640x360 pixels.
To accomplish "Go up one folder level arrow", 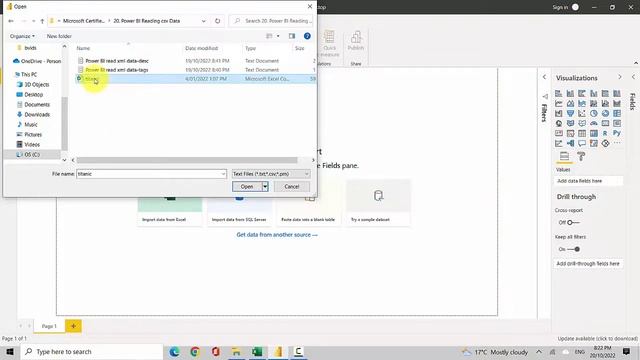I will click(x=42, y=21).
